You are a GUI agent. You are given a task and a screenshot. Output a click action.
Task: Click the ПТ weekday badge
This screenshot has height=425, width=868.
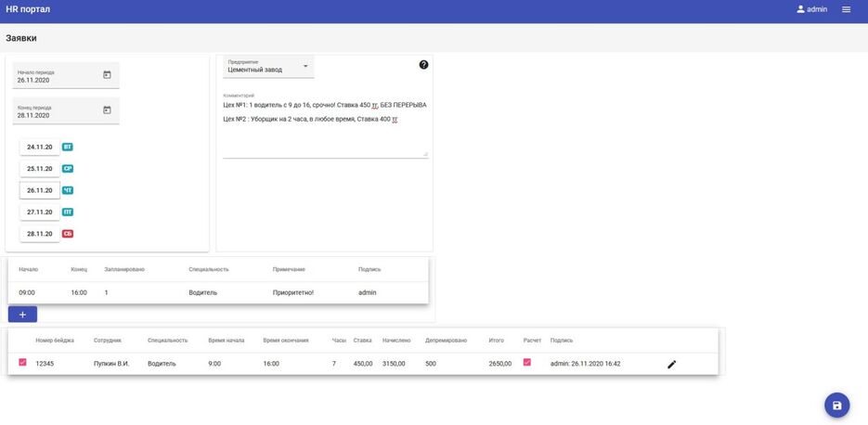[68, 212]
